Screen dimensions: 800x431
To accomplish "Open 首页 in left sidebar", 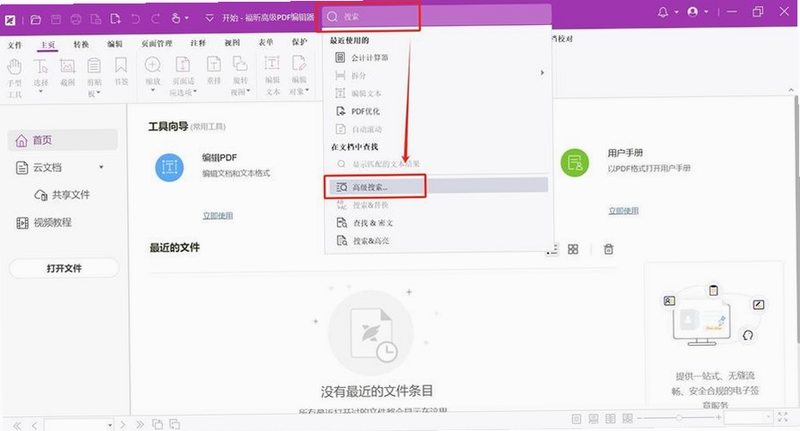I will tap(63, 140).
